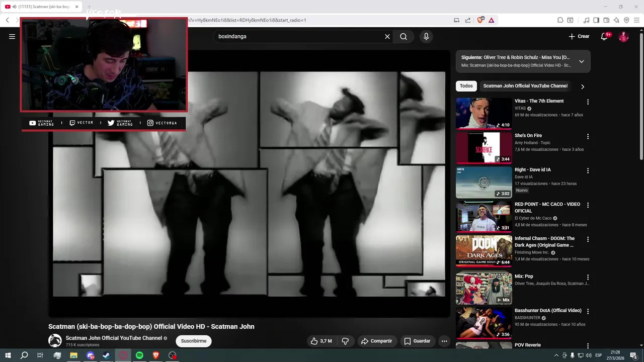
Task: Close the Scatman browser tab
Action: pos(76,7)
